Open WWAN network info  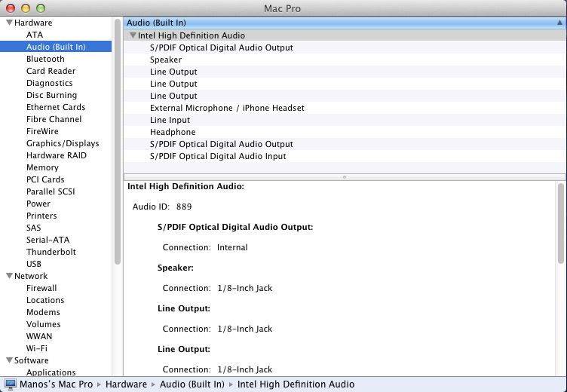39,336
